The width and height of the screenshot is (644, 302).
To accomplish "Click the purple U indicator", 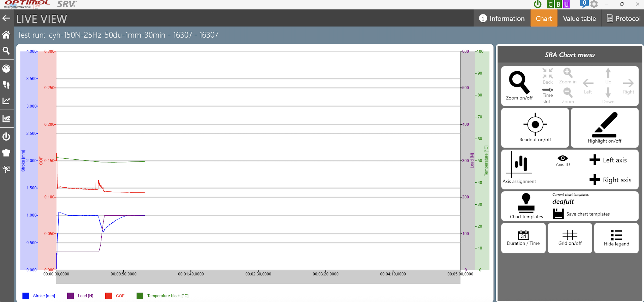I will (566, 4).
